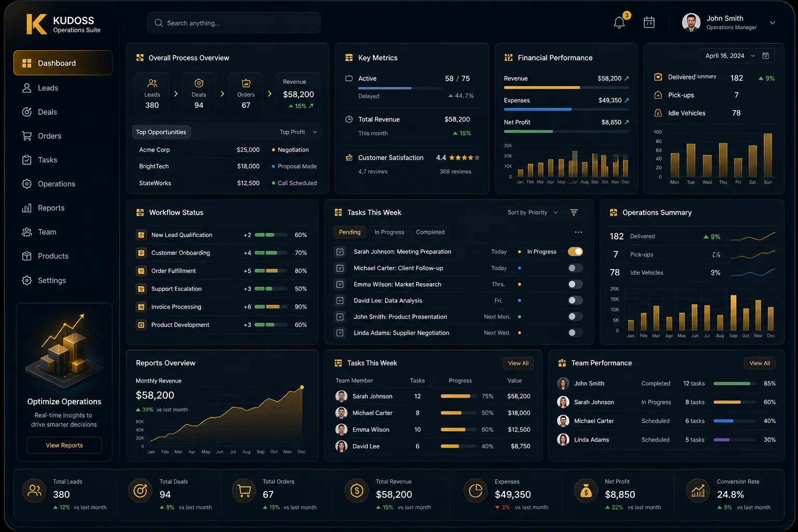Enable the Linda Adams Supplier Negotiation toggle
This screenshot has height=532, width=798.
[x=575, y=332]
